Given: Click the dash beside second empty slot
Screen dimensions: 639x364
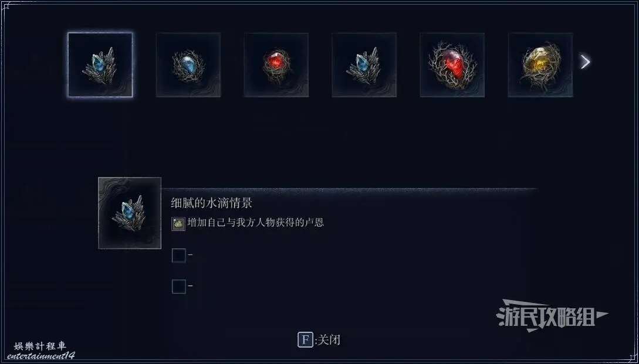Looking at the screenshot, I should coord(190,286).
